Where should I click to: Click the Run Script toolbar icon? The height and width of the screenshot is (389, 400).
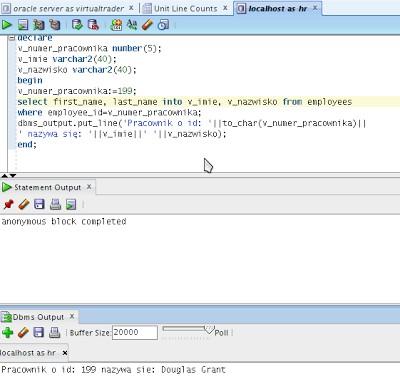point(23,25)
